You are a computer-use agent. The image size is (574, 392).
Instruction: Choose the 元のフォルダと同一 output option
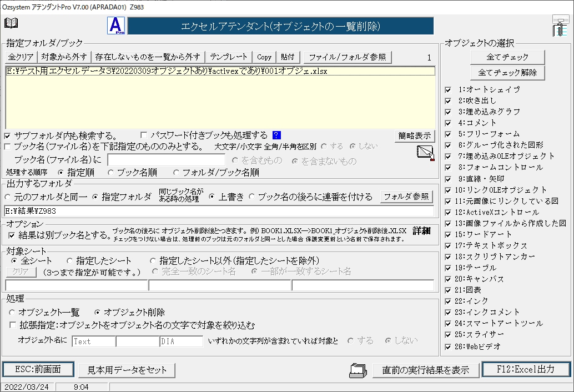[x=8, y=197]
